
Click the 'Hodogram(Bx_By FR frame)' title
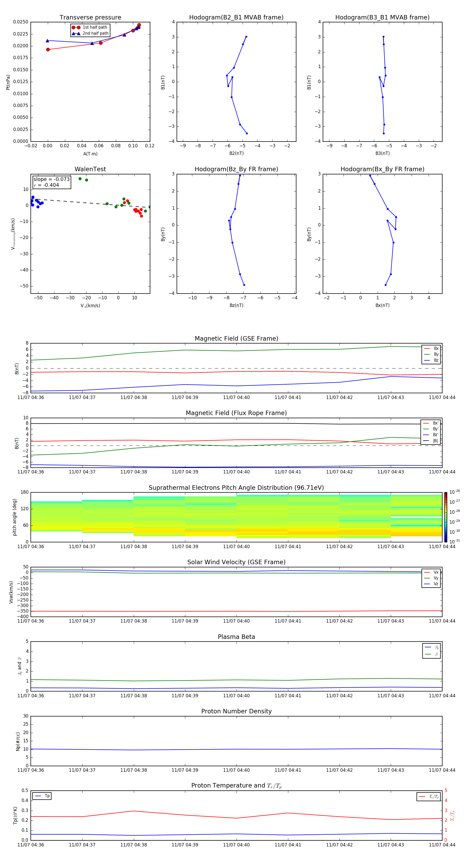point(382,169)
